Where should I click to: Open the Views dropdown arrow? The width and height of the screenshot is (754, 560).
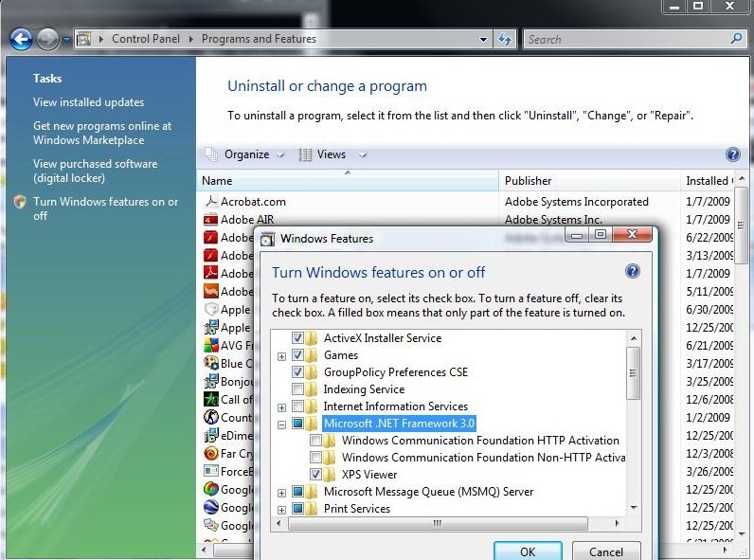(363, 154)
